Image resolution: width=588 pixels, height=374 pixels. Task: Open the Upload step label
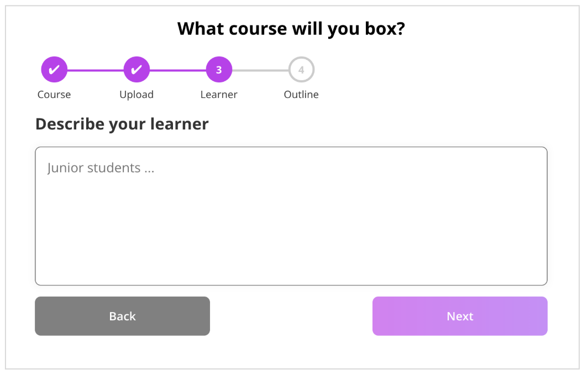tap(136, 94)
